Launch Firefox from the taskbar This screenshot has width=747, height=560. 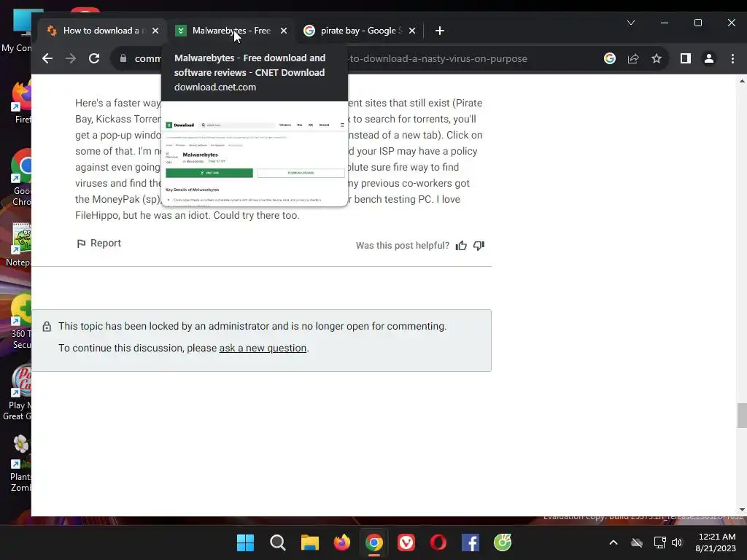click(x=341, y=542)
